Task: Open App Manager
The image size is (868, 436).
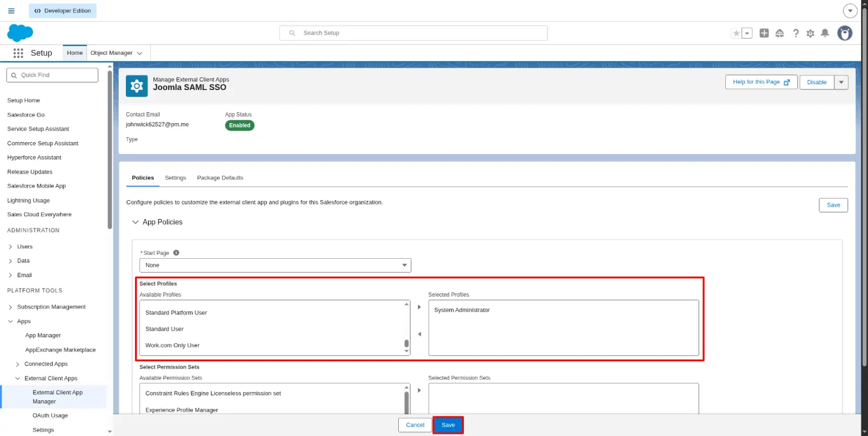Action: coord(43,336)
